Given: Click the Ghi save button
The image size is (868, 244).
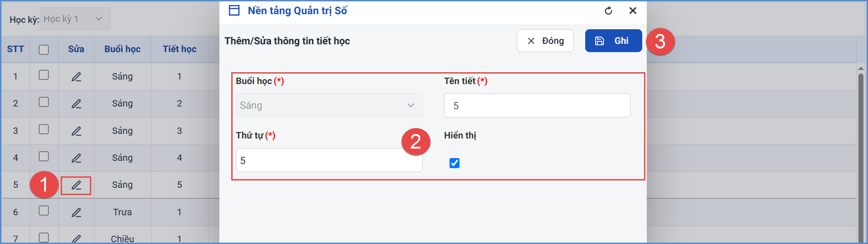Looking at the screenshot, I should [x=613, y=41].
